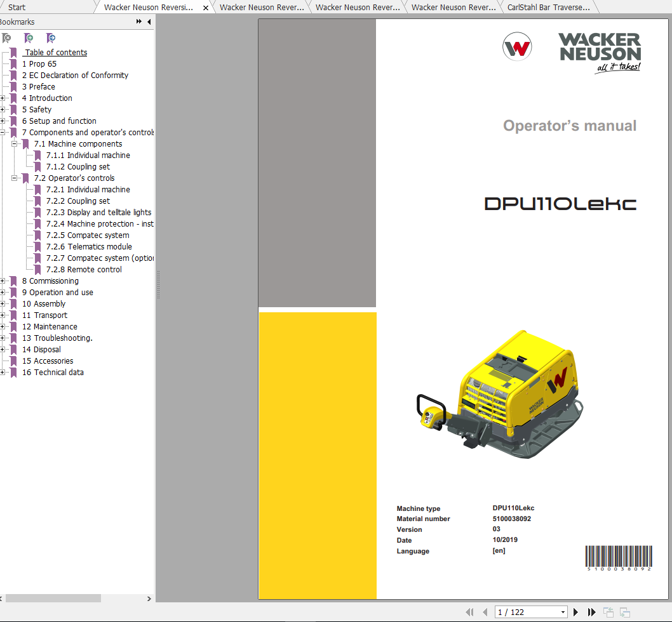Collapse the Bookmarks panel with the left arrow

coord(149,22)
